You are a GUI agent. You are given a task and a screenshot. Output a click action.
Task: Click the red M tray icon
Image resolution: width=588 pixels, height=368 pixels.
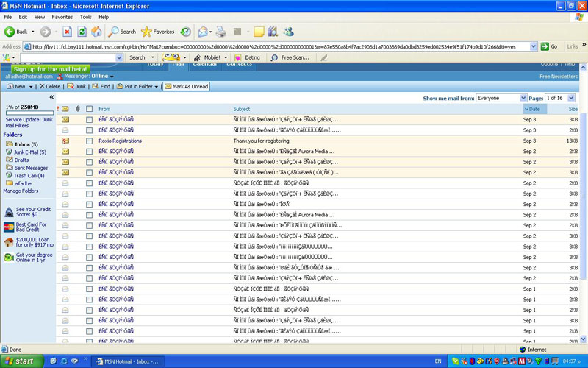tap(521, 361)
